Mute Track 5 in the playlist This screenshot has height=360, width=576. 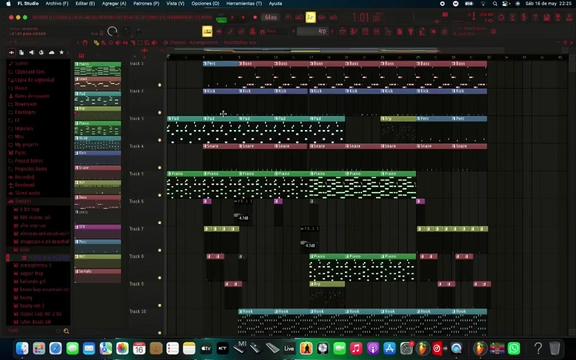[159, 195]
